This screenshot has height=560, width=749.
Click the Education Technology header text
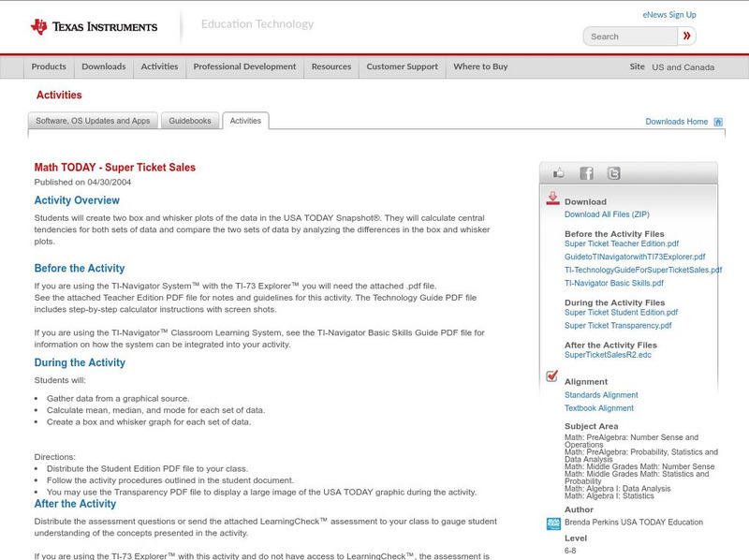(x=257, y=24)
